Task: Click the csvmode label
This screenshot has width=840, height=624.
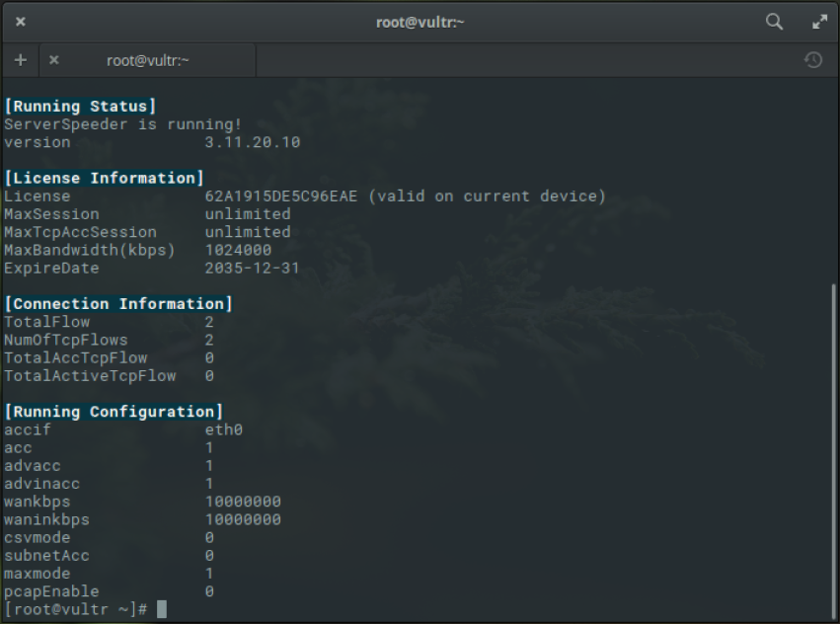Action: point(38,538)
